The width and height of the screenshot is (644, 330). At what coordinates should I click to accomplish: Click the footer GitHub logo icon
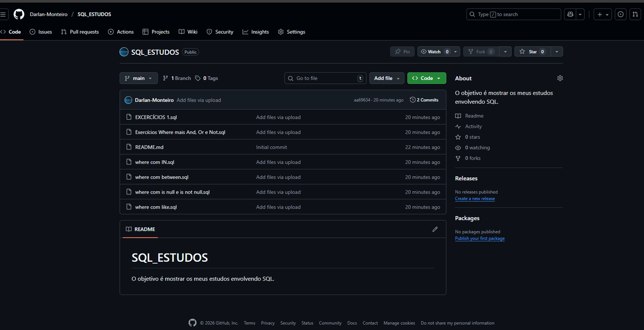(192, 322)
